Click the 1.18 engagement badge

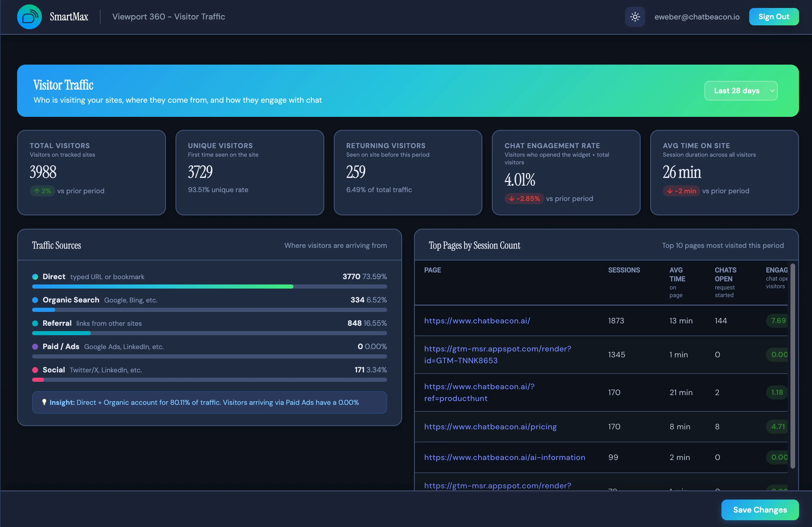tap(777, 392)
